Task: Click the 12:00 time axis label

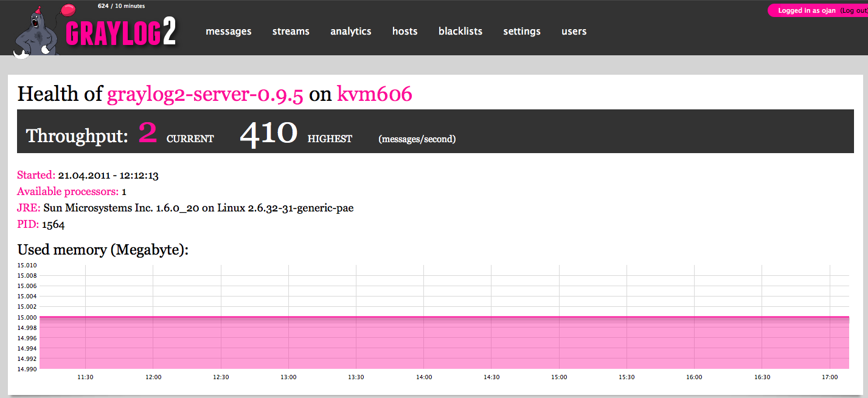Action: [153, 377]
